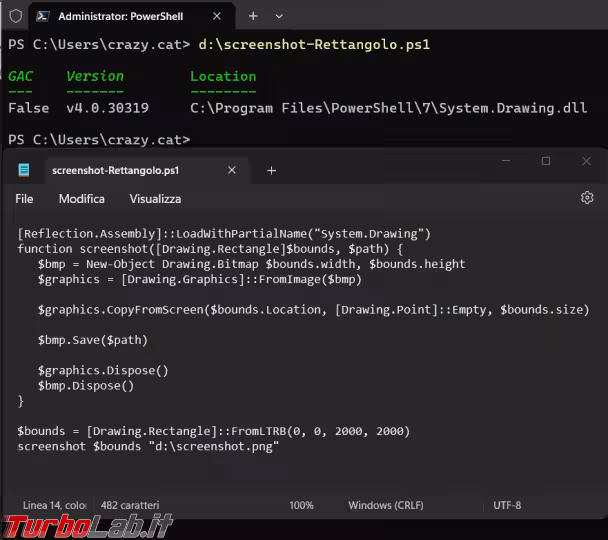Click the shield icon in the PowerShell title bar

point(16,16)
